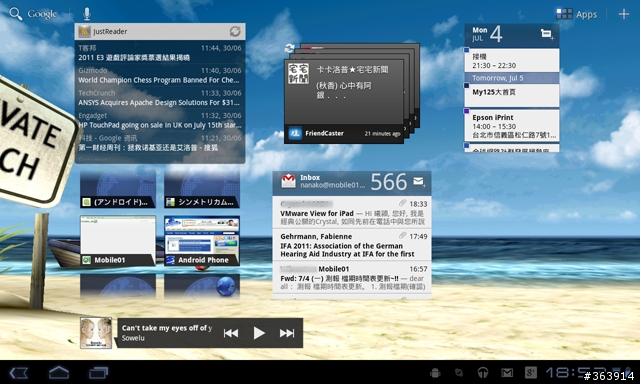This screenshot has height=384, width=640.
Task: Play the current song
Action: [259, 333]
